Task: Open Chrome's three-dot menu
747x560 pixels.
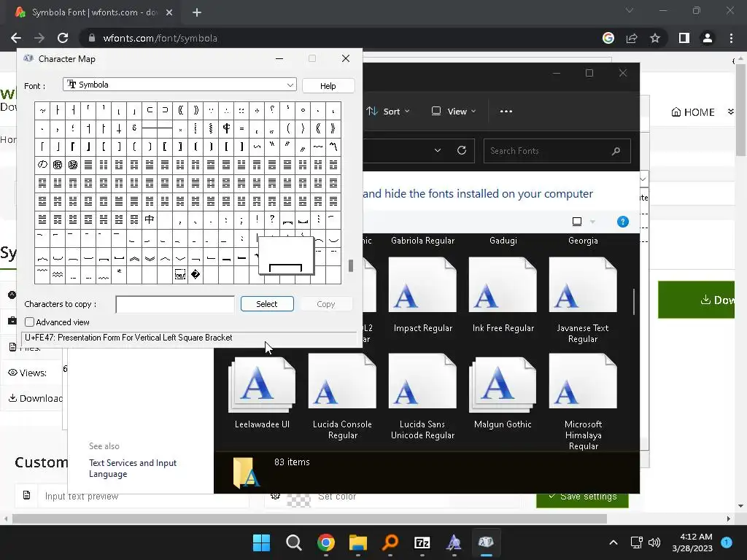Action: click(x=731, y=38)
